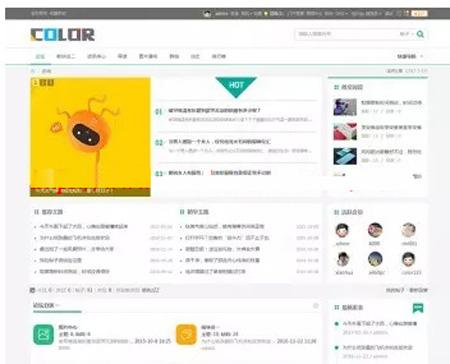Click the green bookmark ribbon icon
450x364 pixels.
click(x=418, y=308)
